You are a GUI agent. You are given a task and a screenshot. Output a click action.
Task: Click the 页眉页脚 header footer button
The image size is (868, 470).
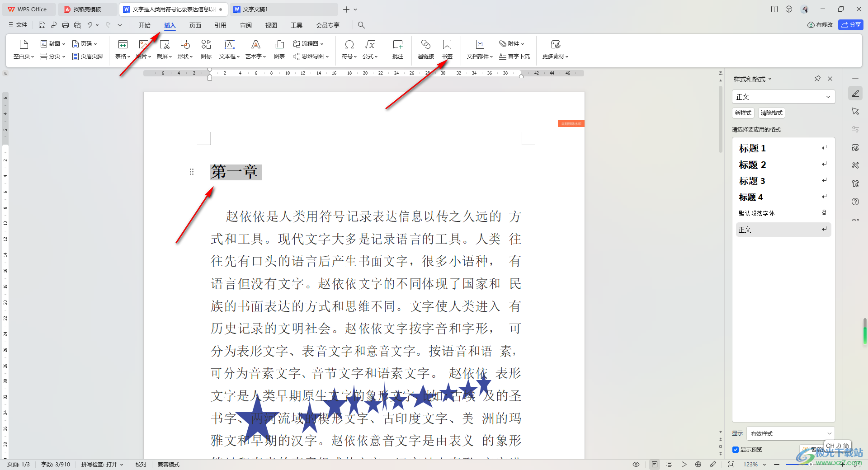87,56
